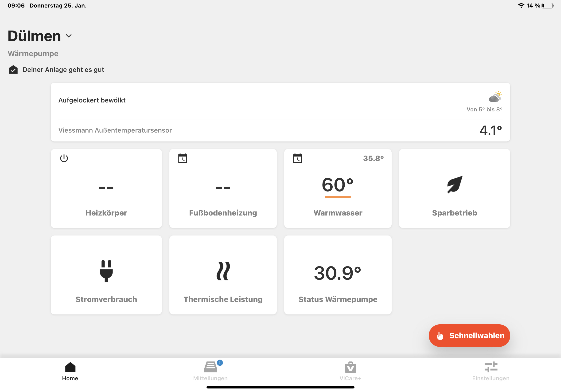Tap the Einstellungen sliders icon
This screenshot has height=392, width=561.
(491, 367)
